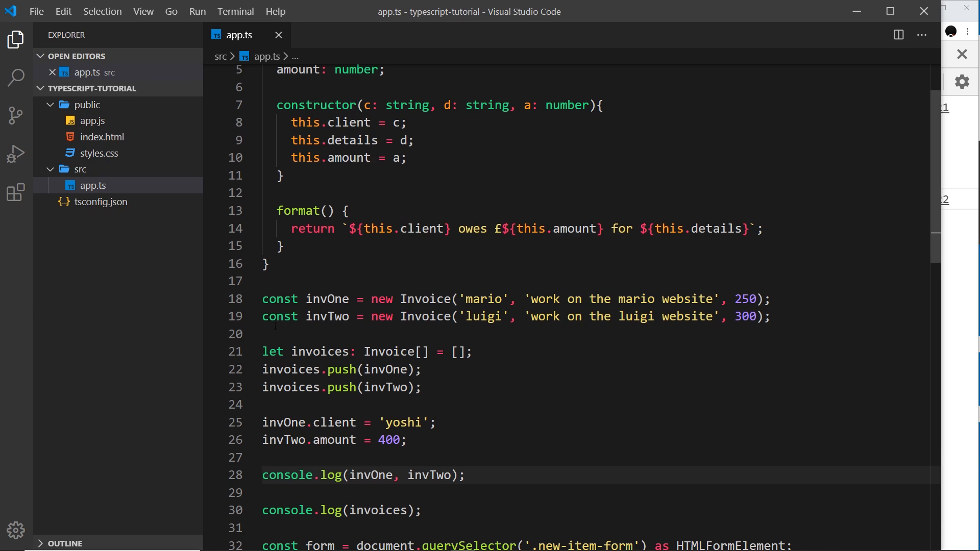Open the Edit menu
The height and width of the screenshot is (551, 980).
pyautogui.click(x=63, y=11)
